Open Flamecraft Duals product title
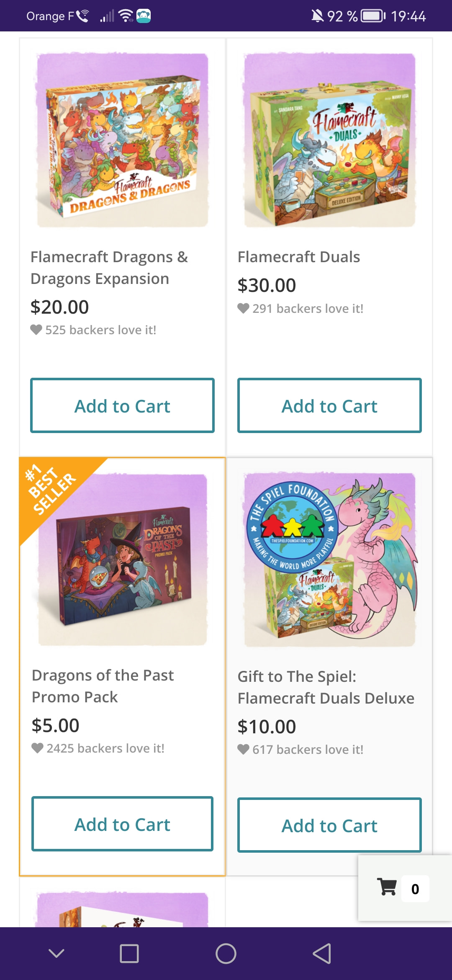 tap(299, 257)
